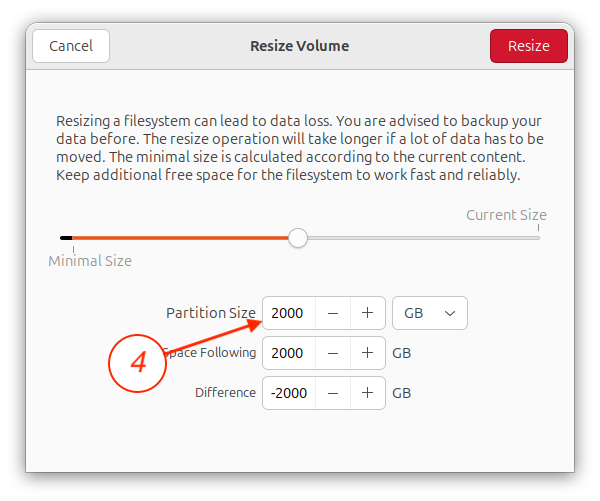Screen dimensions: 600x501
Task: Focus the Difference value field
Action: (x=289, y=393)
